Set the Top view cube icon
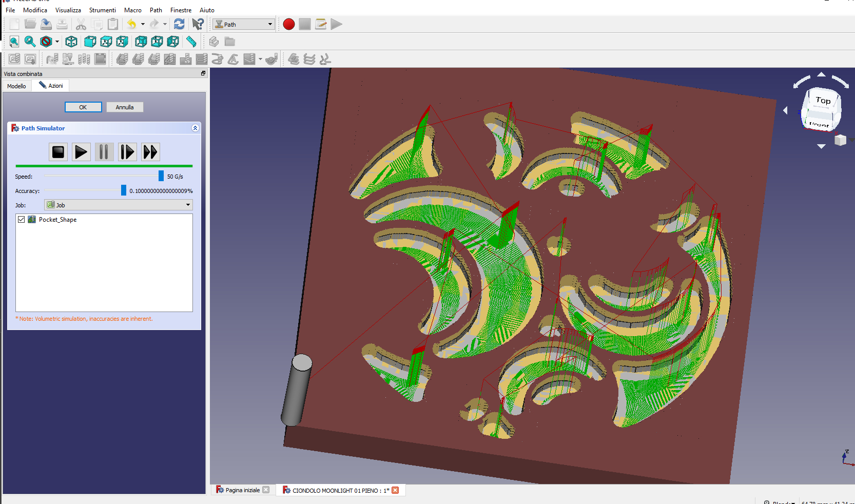 click(x=106, y=42)
